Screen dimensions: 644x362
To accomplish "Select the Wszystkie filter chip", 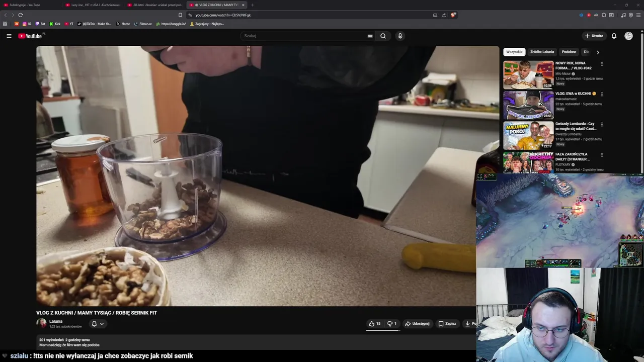I will [514, 52].
